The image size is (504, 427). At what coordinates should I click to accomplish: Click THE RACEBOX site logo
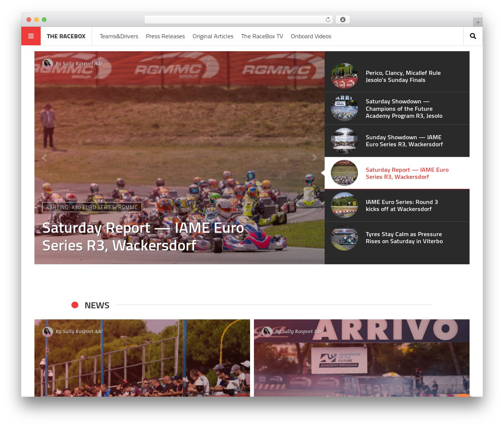coord(66,36)
